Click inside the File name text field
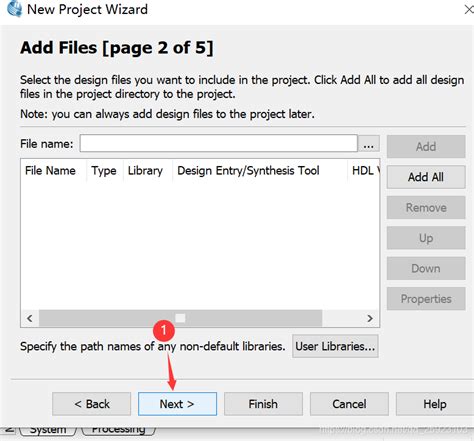This screenshot has width=474, height=441. pos(219,144)
